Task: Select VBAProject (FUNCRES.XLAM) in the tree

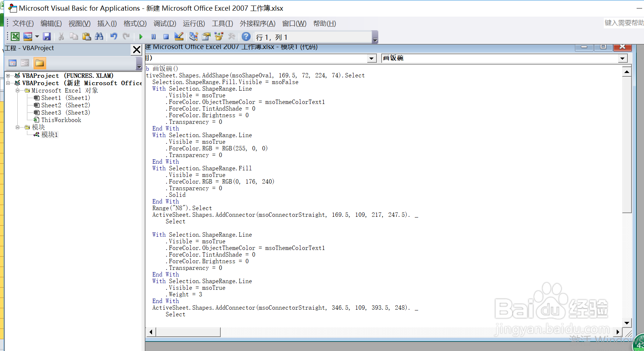Action: (68, 76)
